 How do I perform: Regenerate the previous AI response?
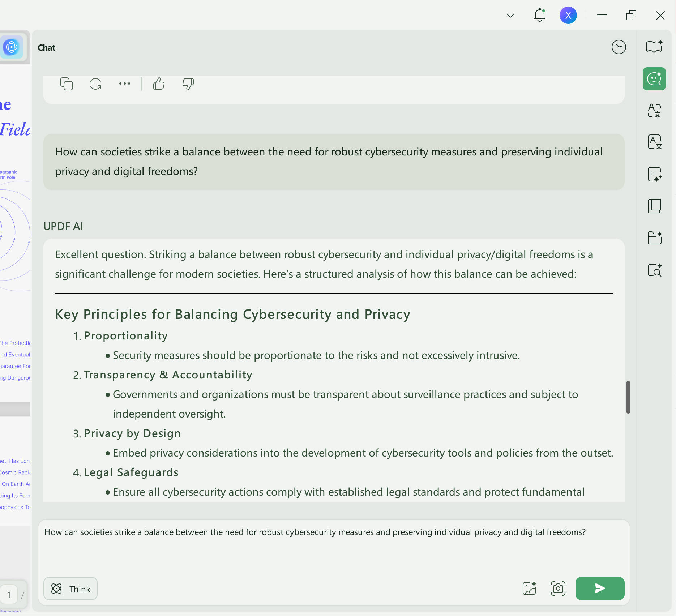[x=95, y=84]
